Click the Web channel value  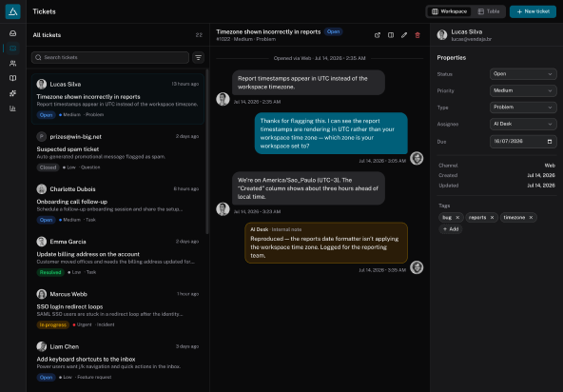click(x=550, y=166)
